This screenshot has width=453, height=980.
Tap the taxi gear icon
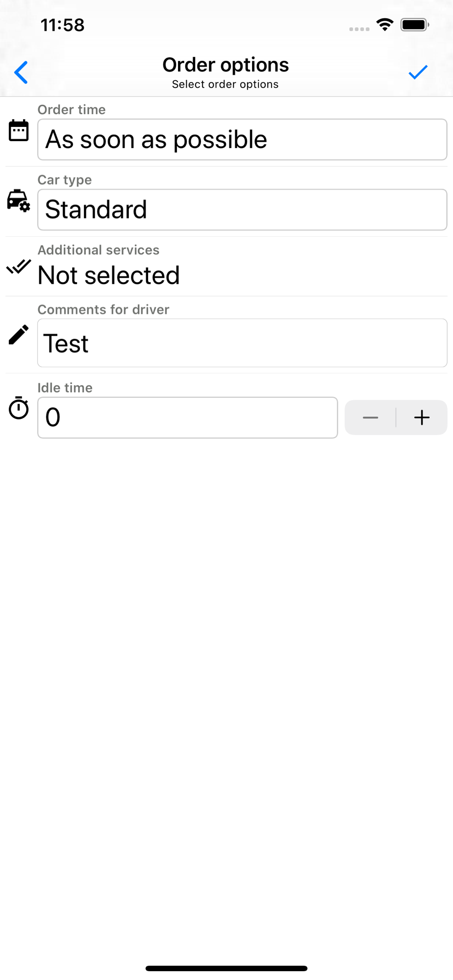19,200
